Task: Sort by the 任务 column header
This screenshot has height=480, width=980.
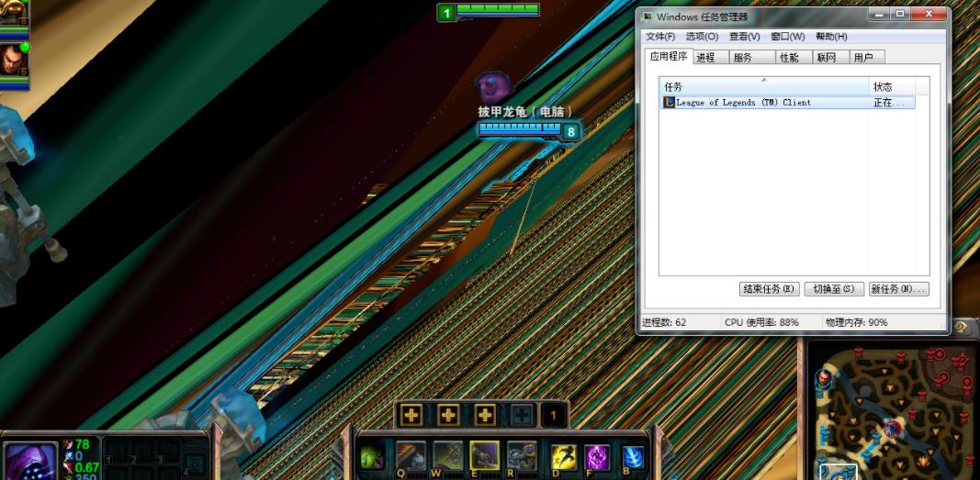Action: pos(764,87)
